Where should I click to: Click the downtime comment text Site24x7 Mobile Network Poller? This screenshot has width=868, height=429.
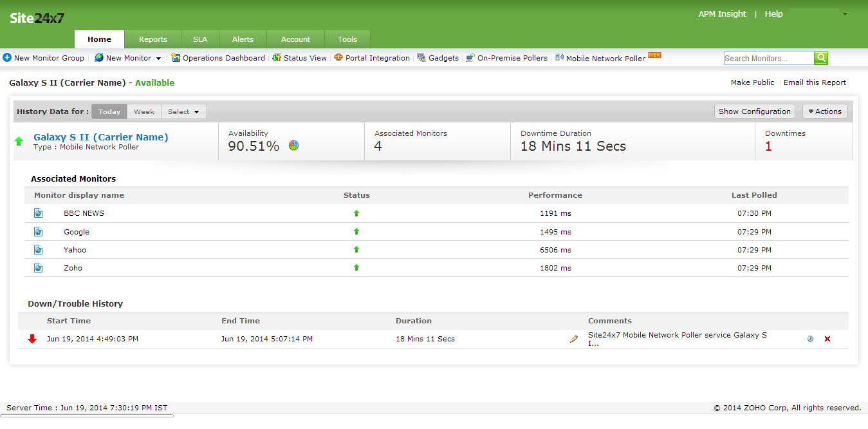[678, 339]
